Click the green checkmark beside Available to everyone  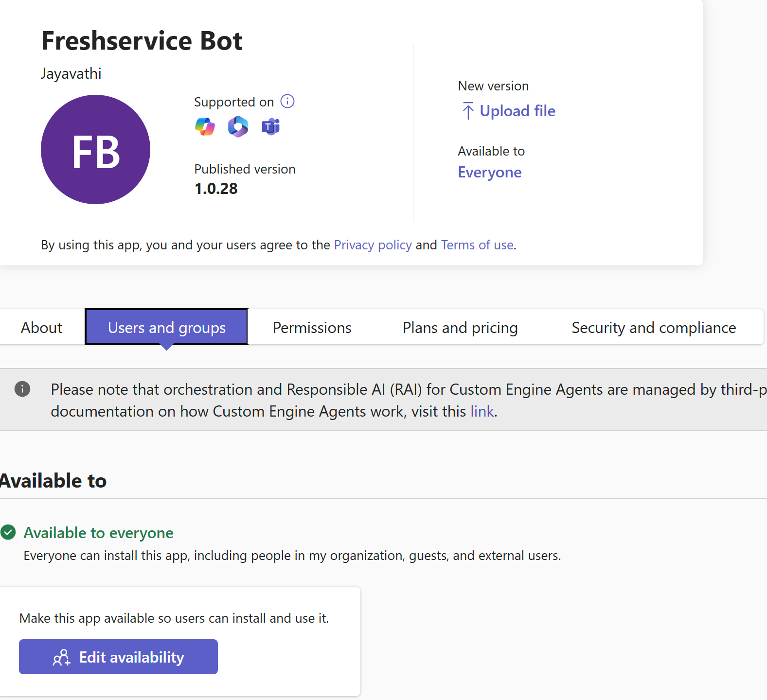(8, 532)
